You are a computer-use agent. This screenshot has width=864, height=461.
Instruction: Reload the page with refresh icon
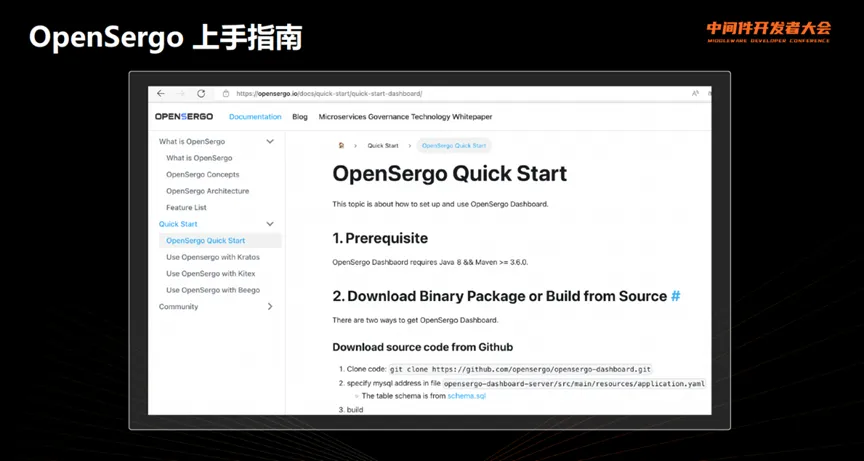[x=201, y=94]
